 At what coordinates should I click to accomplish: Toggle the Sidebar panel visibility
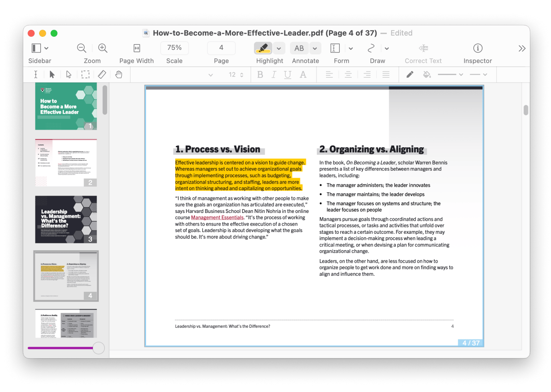click(36, 48)
